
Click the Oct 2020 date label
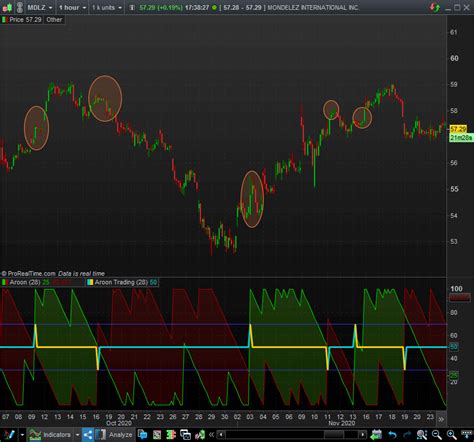tap(119, 423)
